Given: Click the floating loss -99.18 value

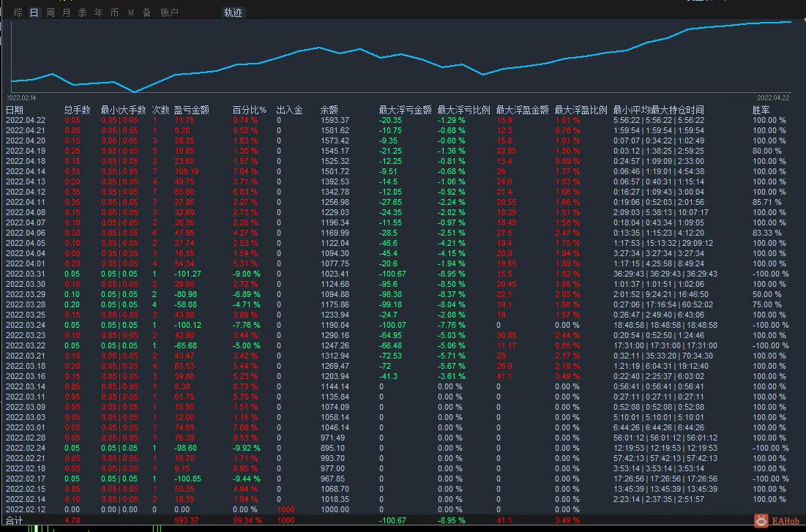Looking at the screenshot, I should point(390,305).
